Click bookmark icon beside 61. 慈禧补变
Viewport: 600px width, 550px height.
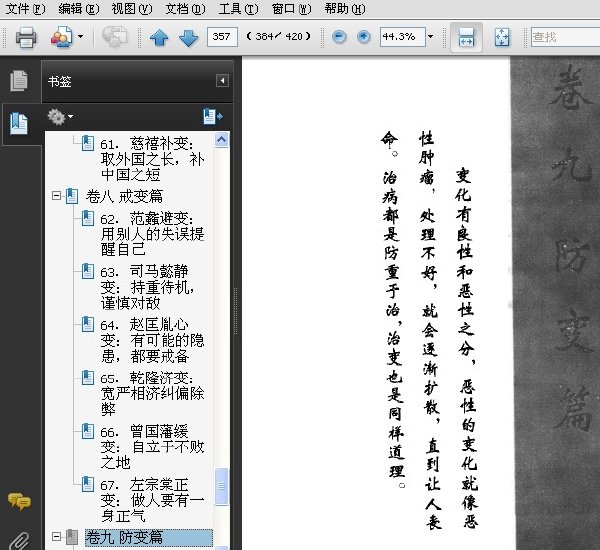pyautogui.click(x=88, y=143)
